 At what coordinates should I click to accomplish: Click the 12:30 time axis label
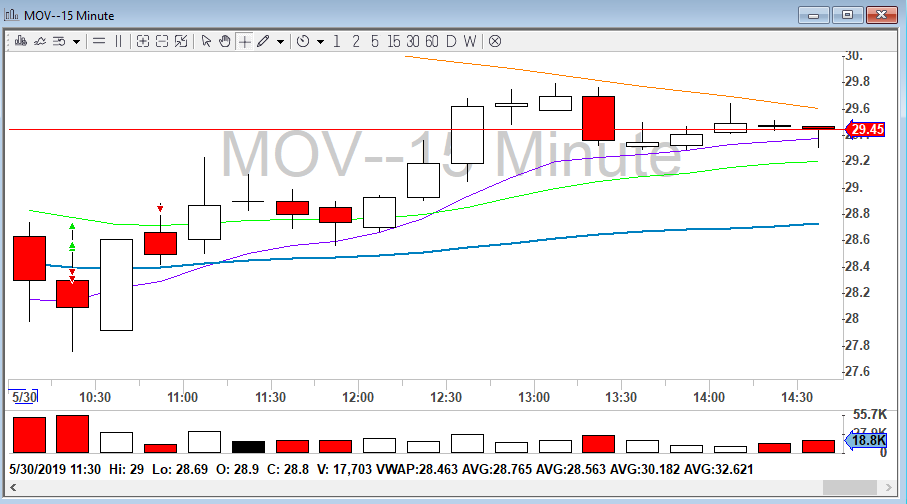(445, 398)
